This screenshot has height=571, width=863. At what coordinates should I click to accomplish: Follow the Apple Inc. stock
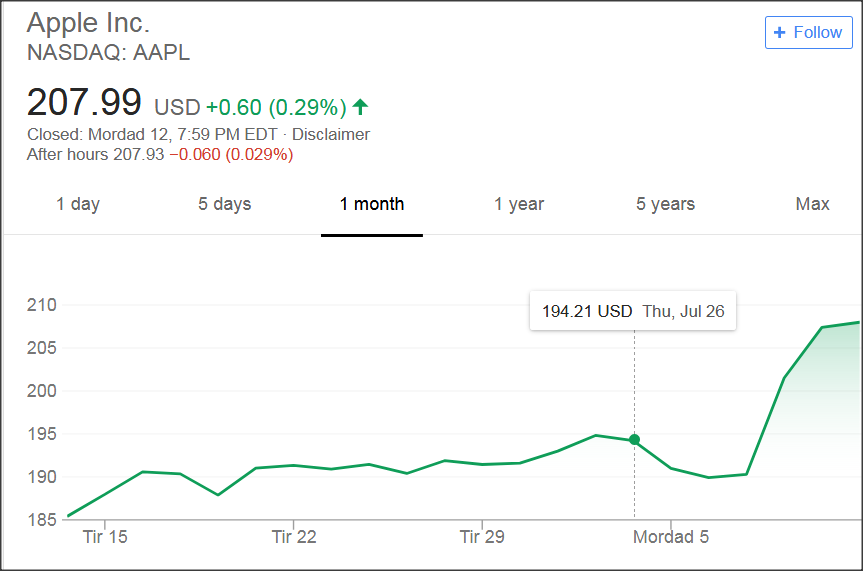tap(808, 32)
